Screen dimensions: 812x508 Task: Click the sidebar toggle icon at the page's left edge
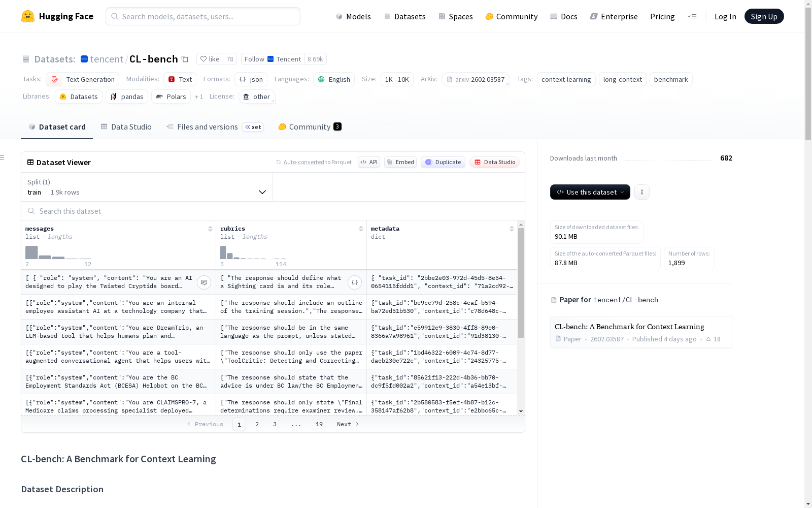pos(3,157)
